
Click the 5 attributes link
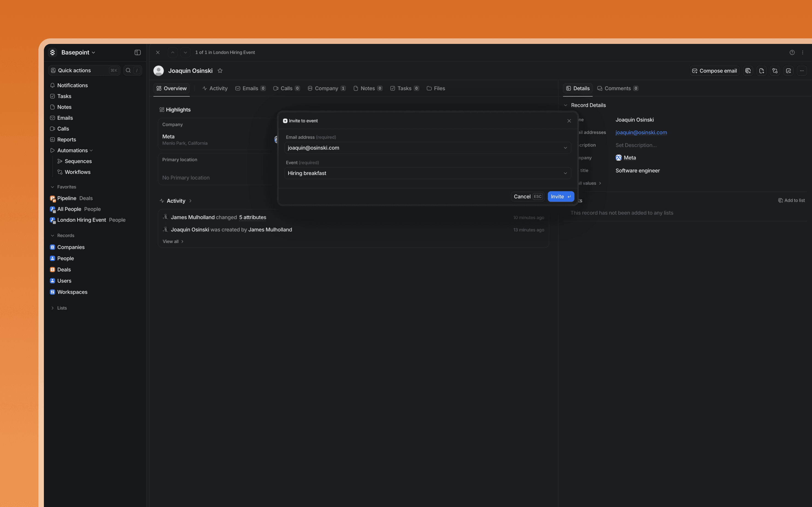click(252, 217)
